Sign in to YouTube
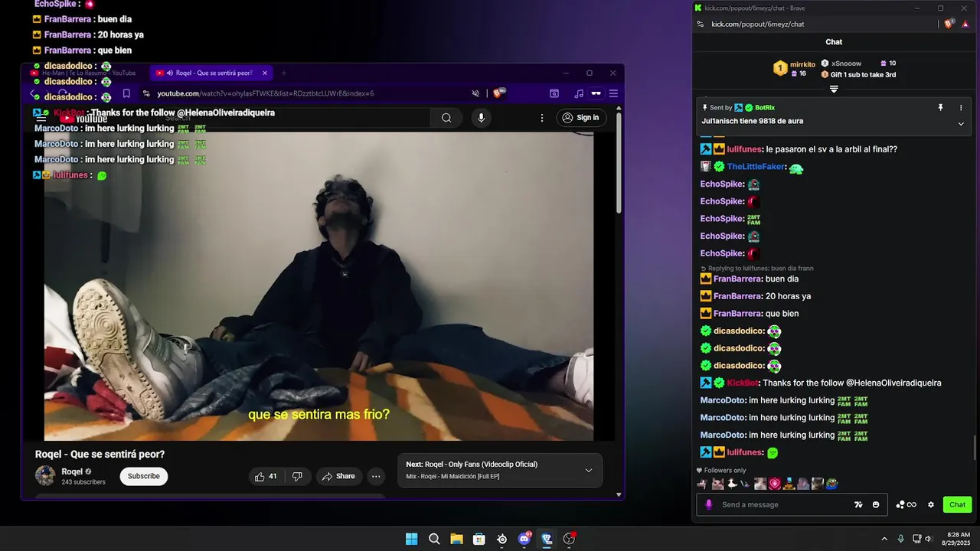Screen dimensions: 980x551 pyautogui.click(x=580, y=118)
